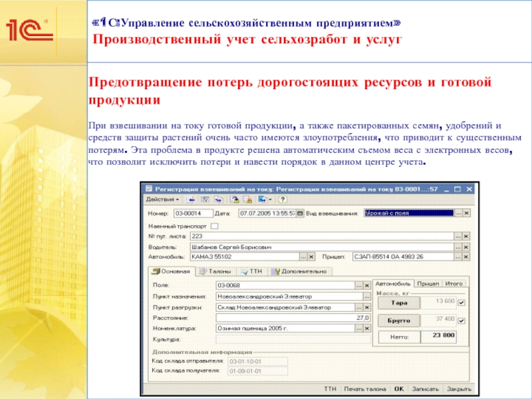Click the toolbar icon with green curved arrow
The height and width of the screenshot is (399, 532).
click(235, 199)
